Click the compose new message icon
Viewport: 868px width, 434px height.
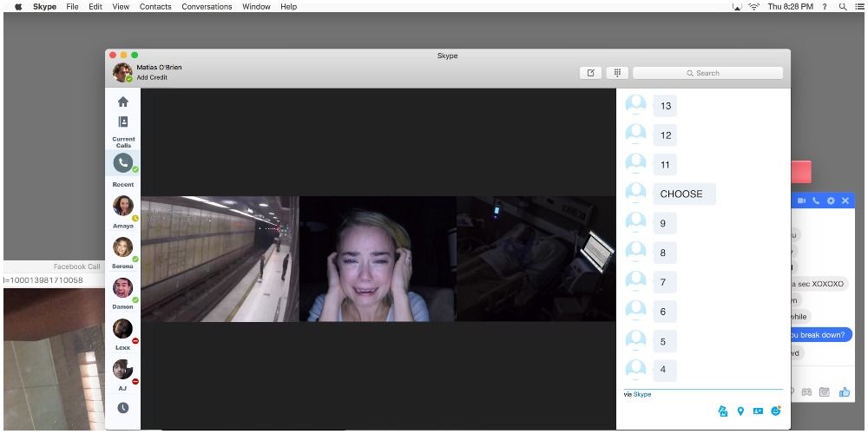coord(590,73)
